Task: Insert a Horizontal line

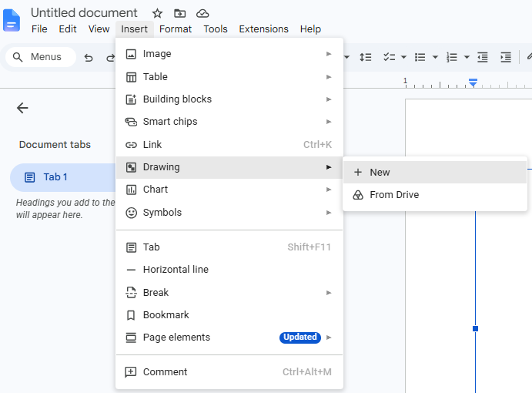Action: 229,270
